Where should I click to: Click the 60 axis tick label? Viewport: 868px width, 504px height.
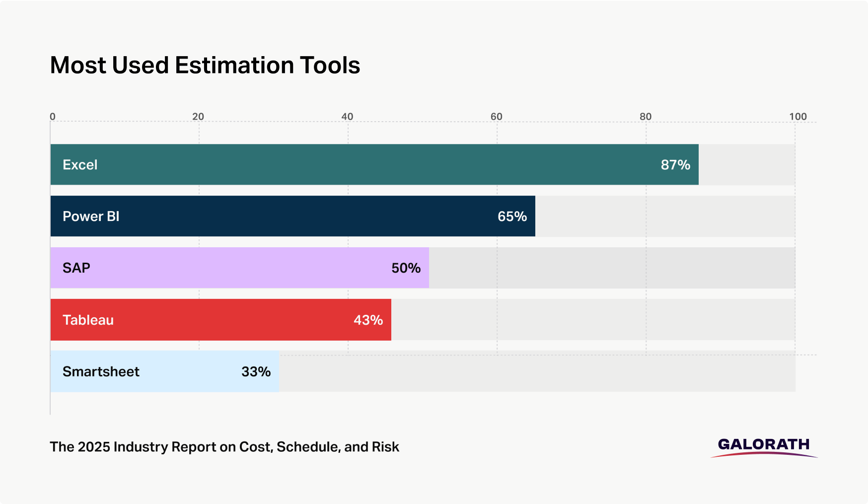pos(497,117)
